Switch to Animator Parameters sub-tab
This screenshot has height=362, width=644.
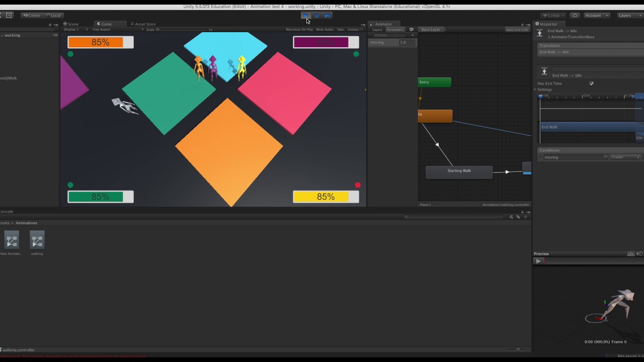(395, 30)
